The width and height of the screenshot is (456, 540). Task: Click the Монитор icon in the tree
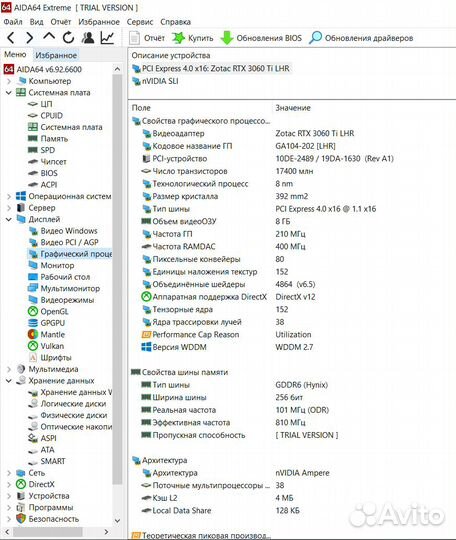pos(33,266)
